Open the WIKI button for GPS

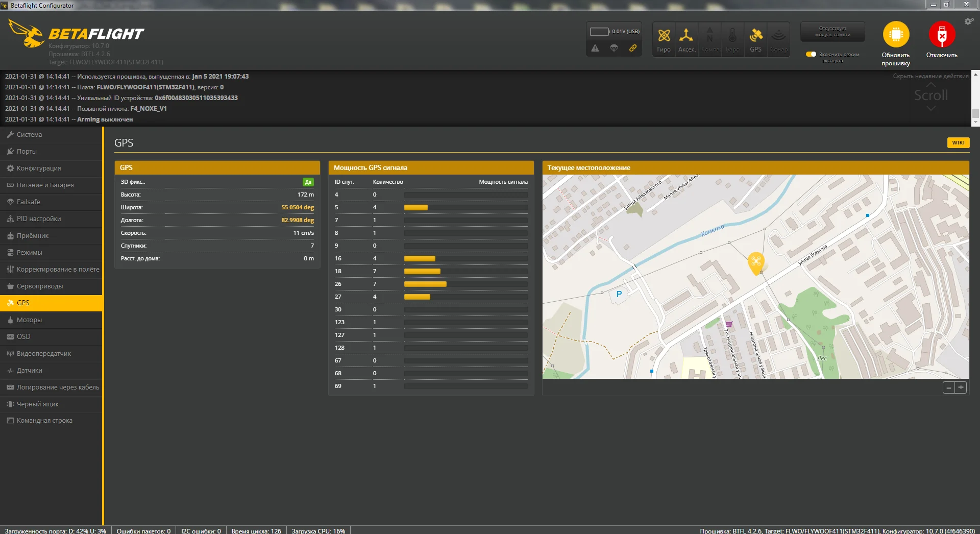click(x=958, y=143)
